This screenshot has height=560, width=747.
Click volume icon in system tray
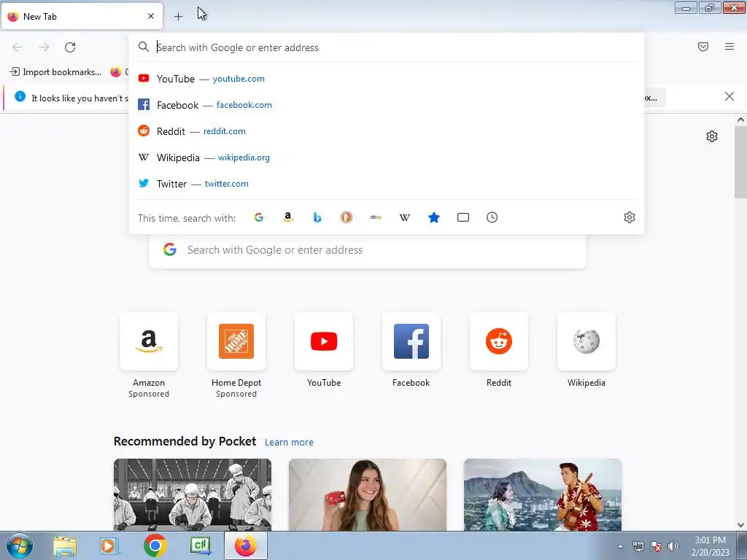point(673,546)
